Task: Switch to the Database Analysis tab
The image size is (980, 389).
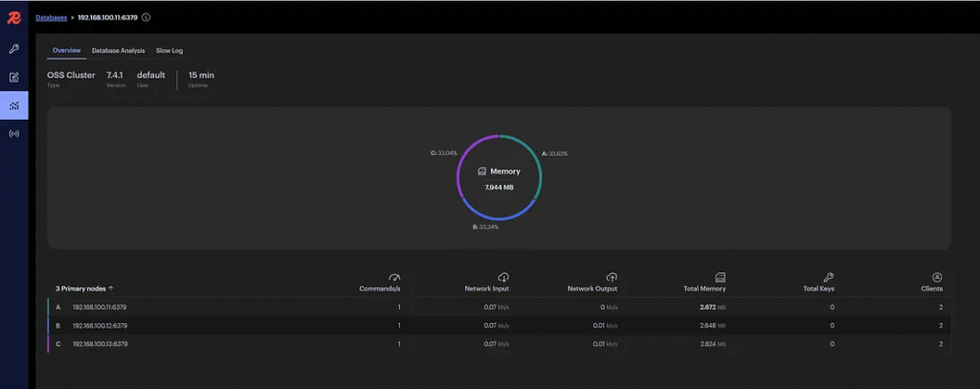Action: point(118,50)
